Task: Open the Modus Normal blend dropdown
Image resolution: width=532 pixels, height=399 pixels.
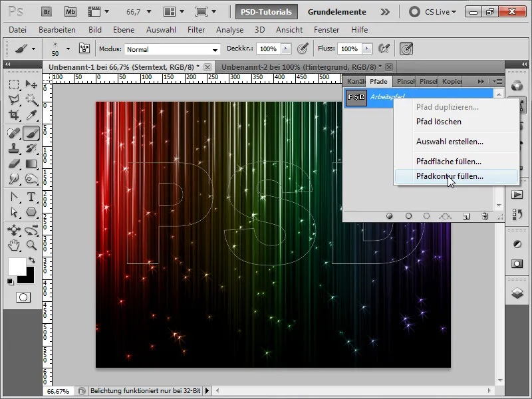Action: (215, 50)
